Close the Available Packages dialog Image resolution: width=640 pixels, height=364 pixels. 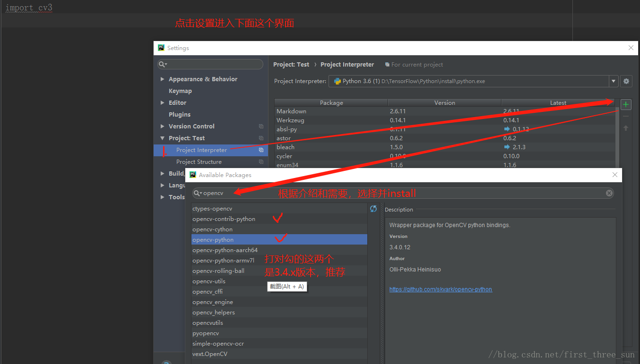tap(614, 175)
